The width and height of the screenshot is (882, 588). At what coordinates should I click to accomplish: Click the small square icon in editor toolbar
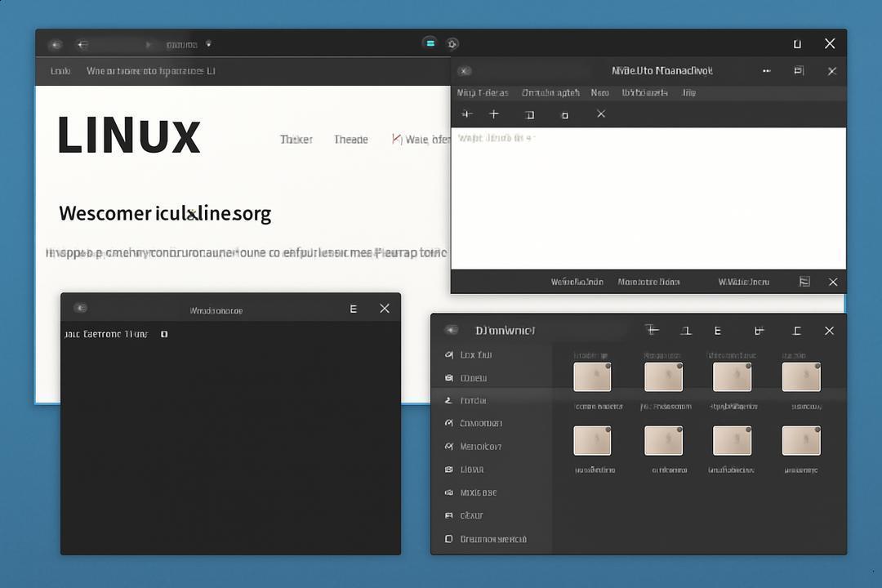click(565, 115)
